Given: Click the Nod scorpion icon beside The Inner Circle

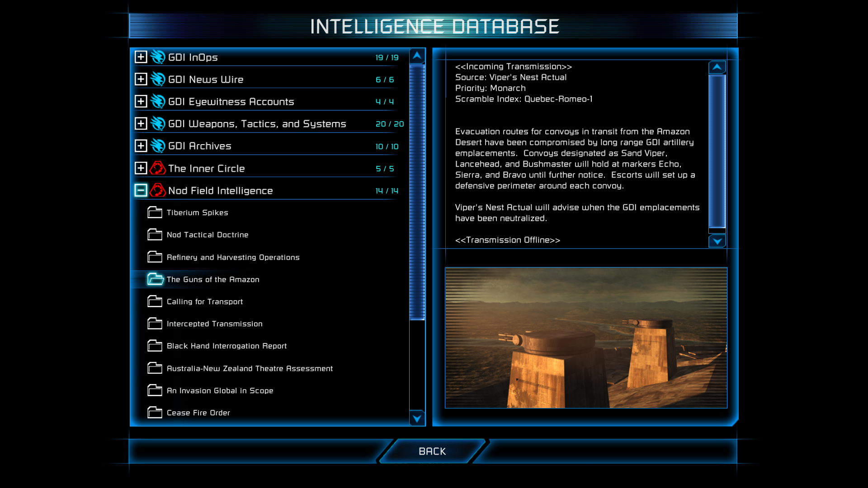Looking at the screenshot, I should pos(158,168).
